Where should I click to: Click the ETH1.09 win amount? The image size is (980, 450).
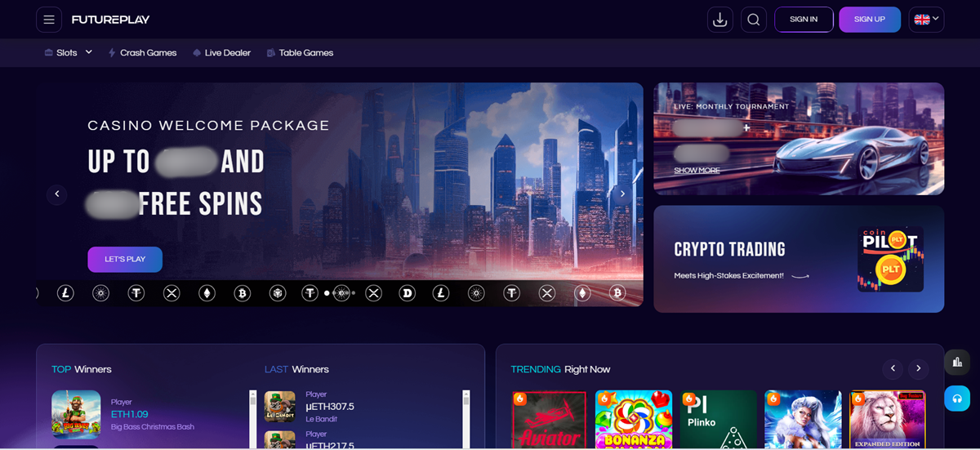click(129, 414)
